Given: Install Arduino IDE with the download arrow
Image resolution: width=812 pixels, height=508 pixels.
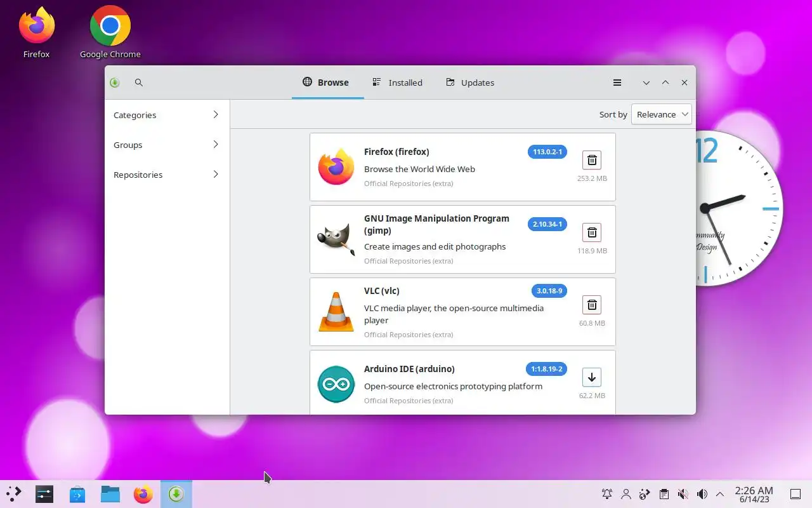Looking at the screenshot, I should tap(592, 377).
